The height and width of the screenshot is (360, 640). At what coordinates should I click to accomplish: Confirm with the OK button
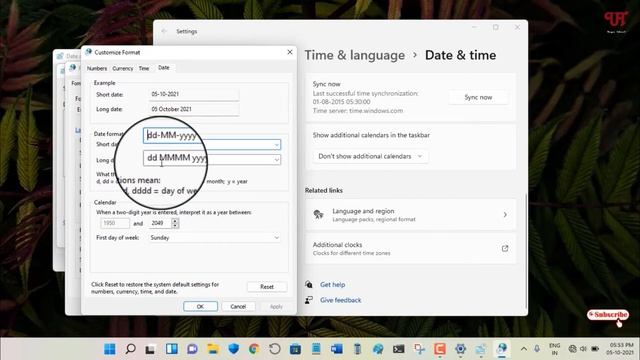click(x=200, y=306)
